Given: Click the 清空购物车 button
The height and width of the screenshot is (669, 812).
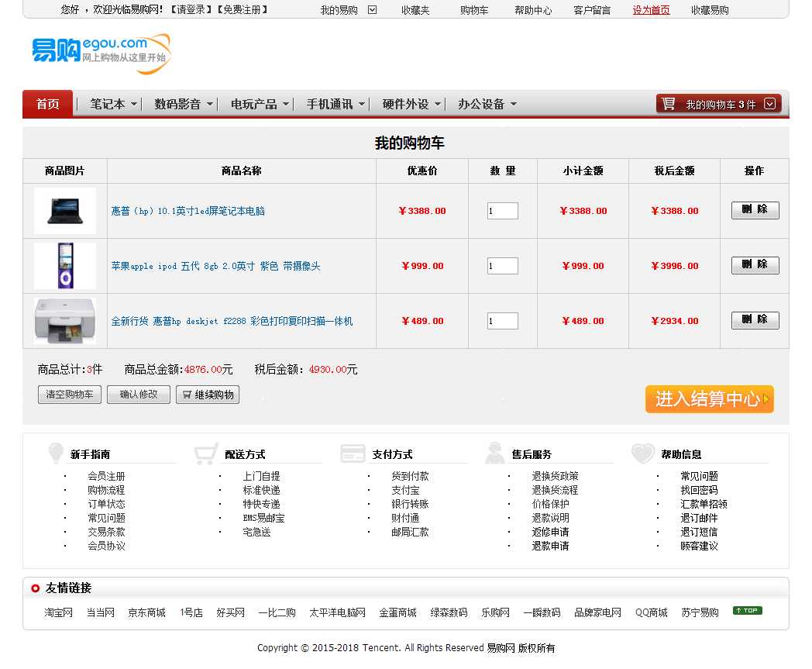Looking at the screenshot, I should [70, 395].
